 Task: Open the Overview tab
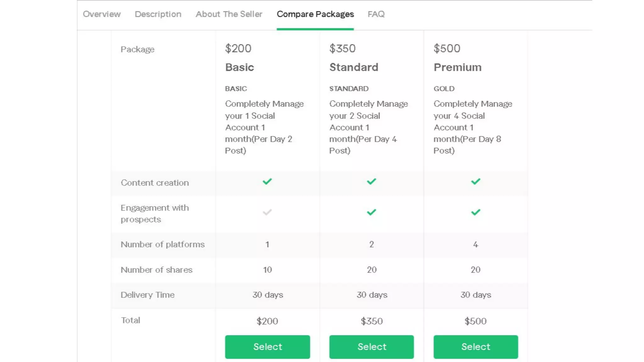tap(102, 14)
